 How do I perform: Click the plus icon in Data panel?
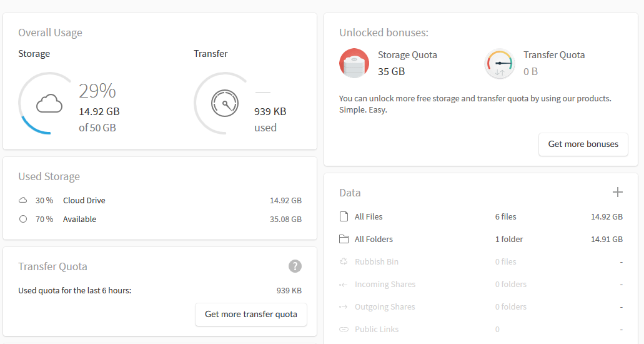point(618,192)
